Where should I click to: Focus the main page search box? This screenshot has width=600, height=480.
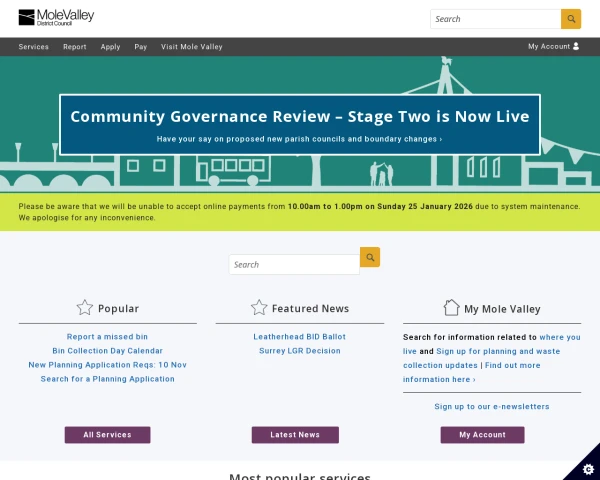coord(293,265)
